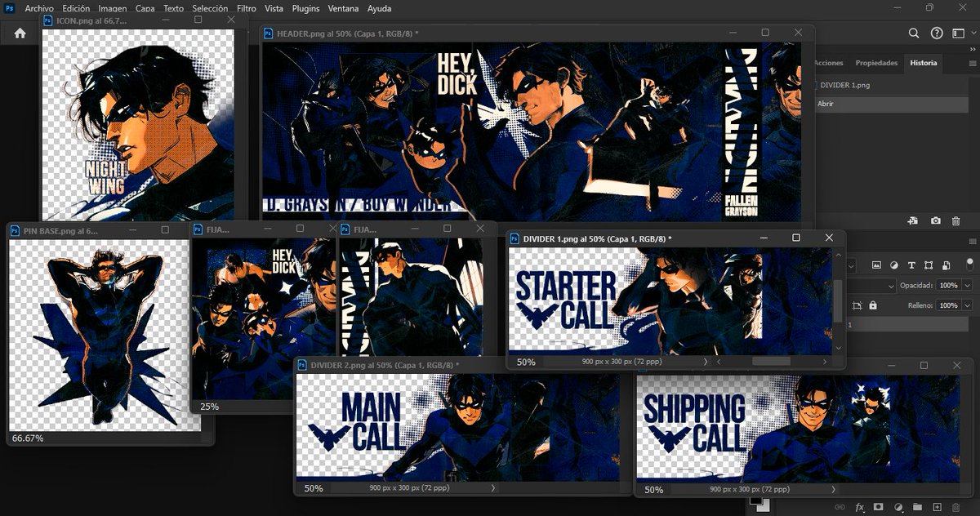Create new document from current state

(x=914, y=220)
